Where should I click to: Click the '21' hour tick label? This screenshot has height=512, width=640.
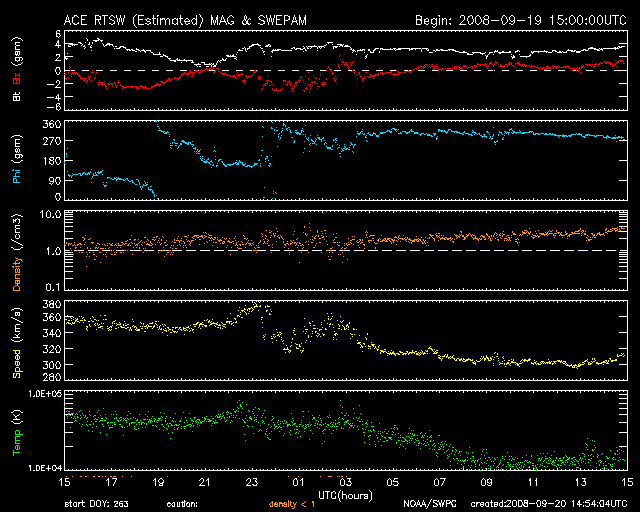pos(204,483)
